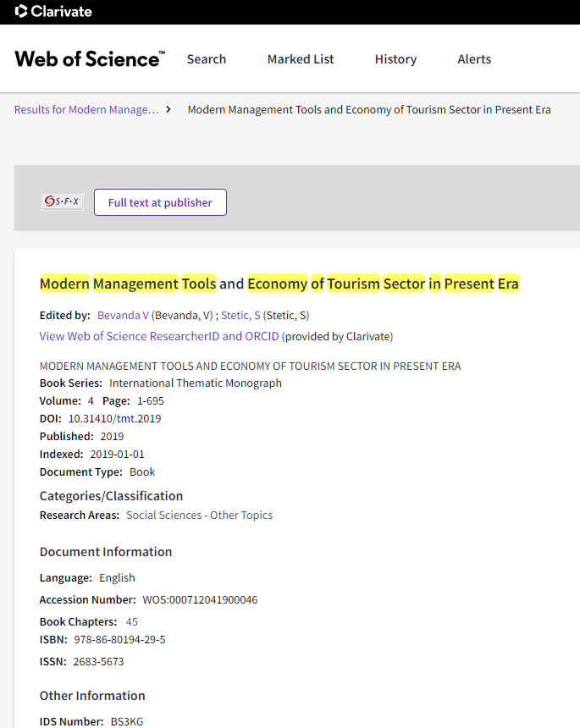The width and height of the screenshot is (580, 728).
Task: Open editor Bevanda V profile link
Action: 123,316
